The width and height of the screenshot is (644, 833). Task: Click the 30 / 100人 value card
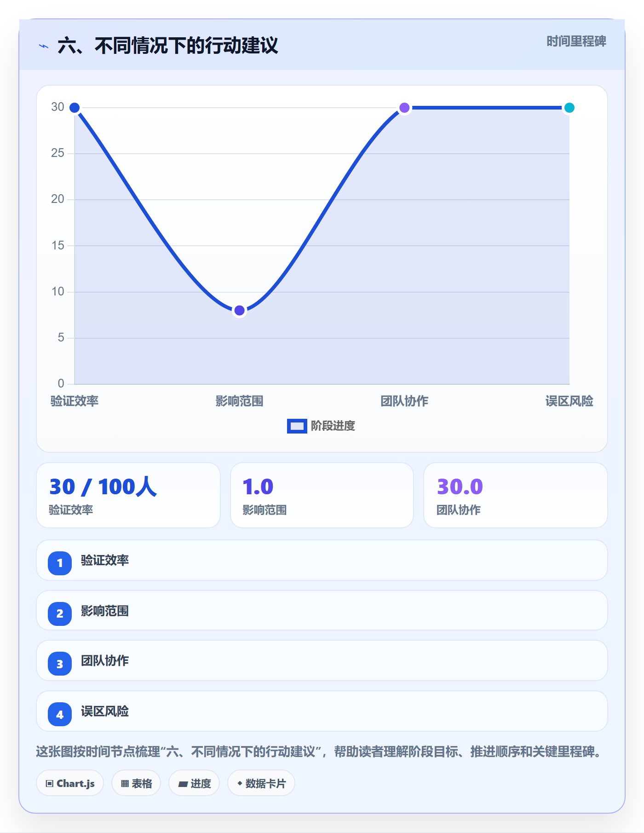coord(128,495)
